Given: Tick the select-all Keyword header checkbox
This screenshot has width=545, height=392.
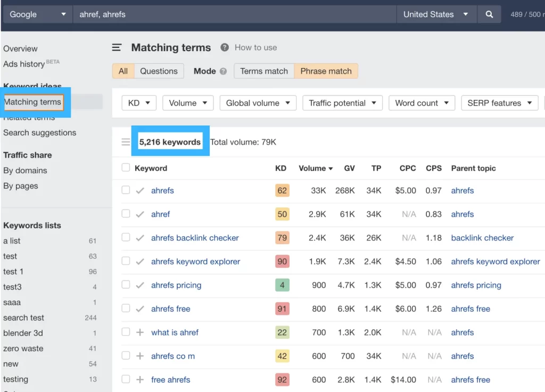Looking at the screenshot, I should (126, 168).
